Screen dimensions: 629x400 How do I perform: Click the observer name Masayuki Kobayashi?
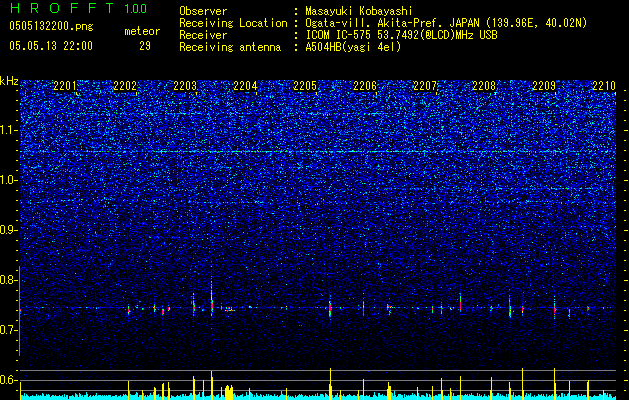(x=359, y=11)
